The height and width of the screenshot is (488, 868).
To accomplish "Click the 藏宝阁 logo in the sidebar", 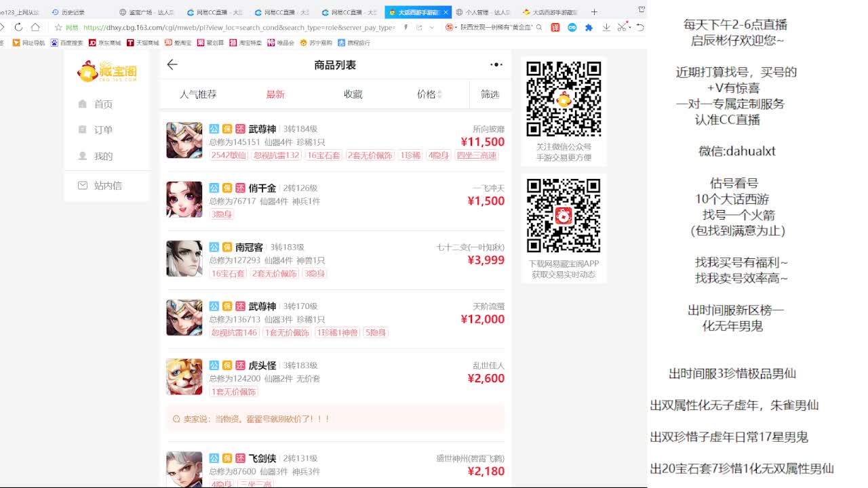I will point(107,70).
